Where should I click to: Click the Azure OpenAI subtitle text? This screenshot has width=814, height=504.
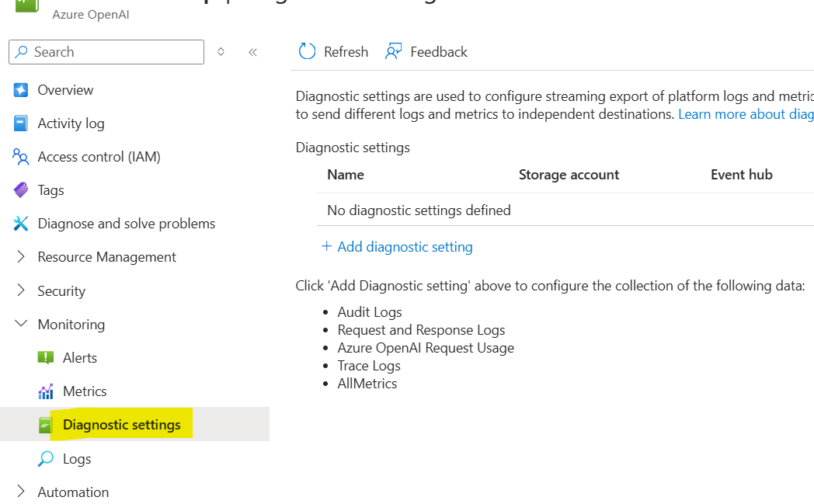tap(91, 15)
